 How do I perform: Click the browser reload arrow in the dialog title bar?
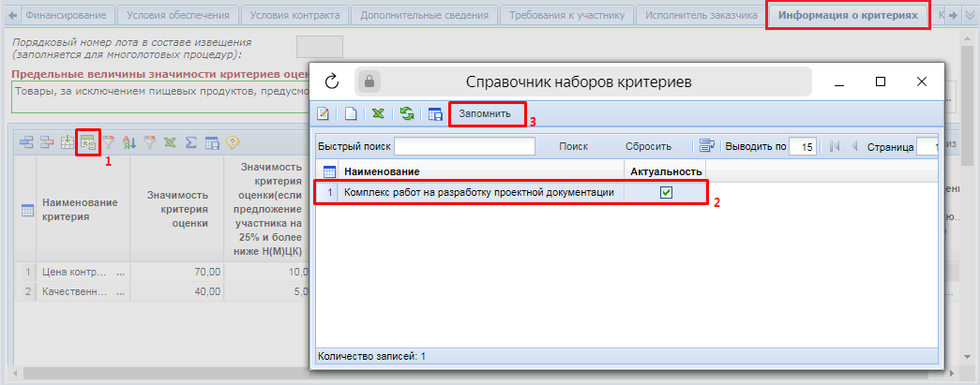tap(331, 81)
